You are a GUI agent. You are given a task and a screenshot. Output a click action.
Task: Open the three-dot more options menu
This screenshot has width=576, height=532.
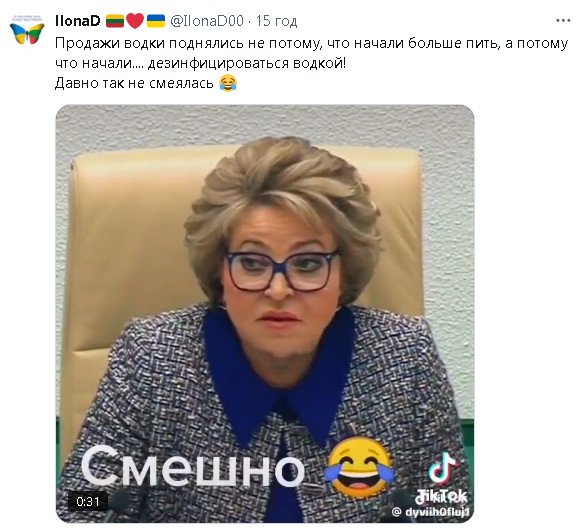[563, 21]
